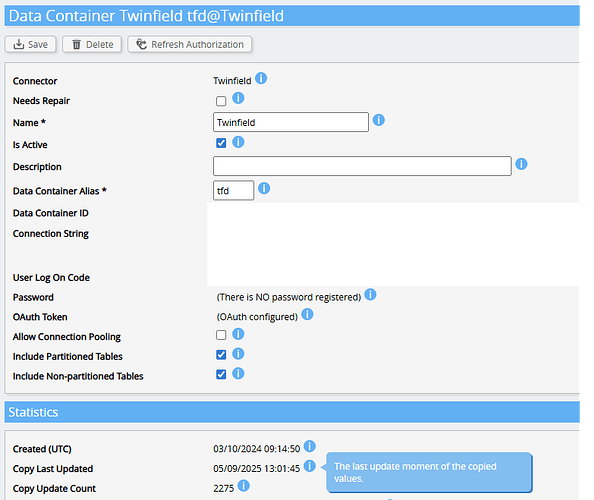Screen dimensions: 594x500
Task: Toggle the Needs Repair checkbox
Action: click(x=221, y=101)
